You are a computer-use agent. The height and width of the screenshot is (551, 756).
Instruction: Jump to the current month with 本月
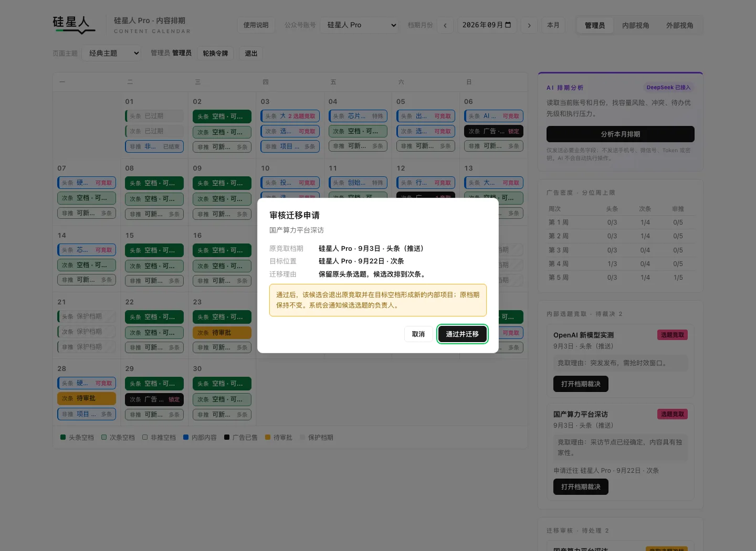(553, 25)
